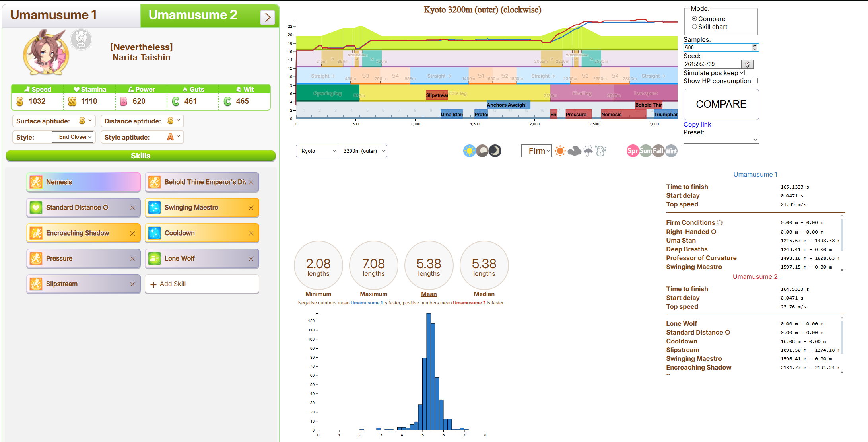Select the evening time icon
The image size is (868, 442).
[x=482, y=151]
